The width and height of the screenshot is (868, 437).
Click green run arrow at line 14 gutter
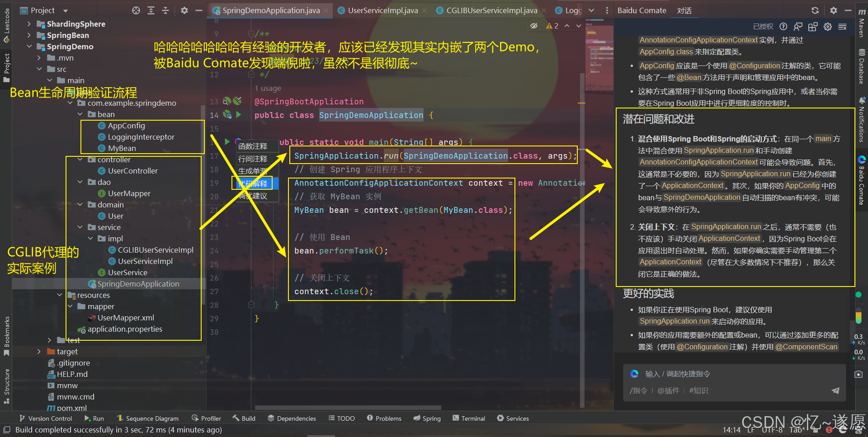pos(239,115)
